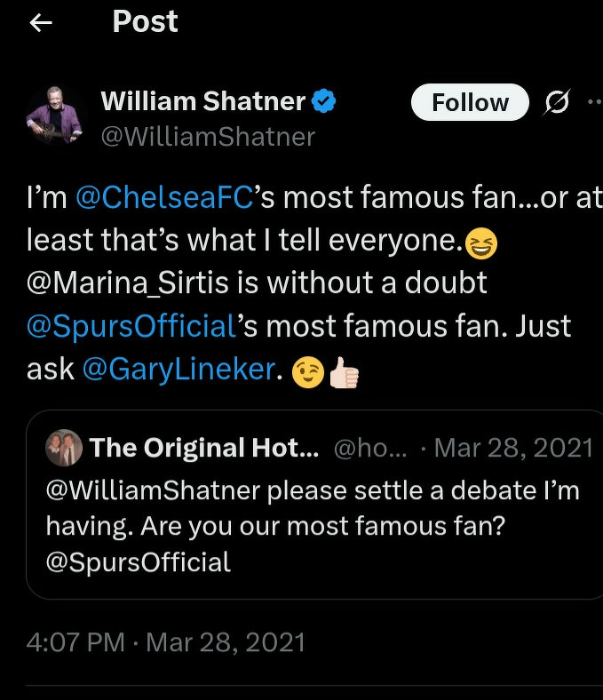Go back using the left arrow
The image size is (603, 700).
point(42,24)
